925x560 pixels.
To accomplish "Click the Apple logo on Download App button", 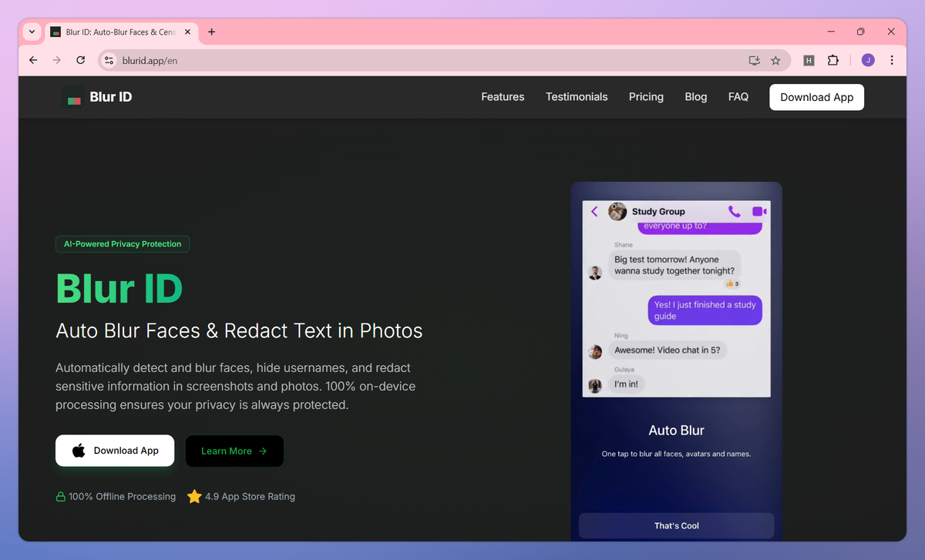I will click(x=79, y=450).
